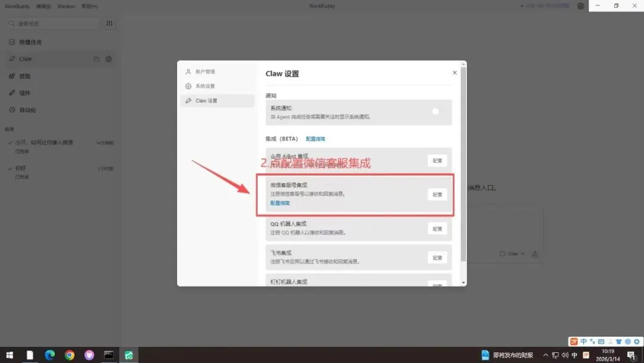Click the magnifier icon in the task search box

click(11, 24)
